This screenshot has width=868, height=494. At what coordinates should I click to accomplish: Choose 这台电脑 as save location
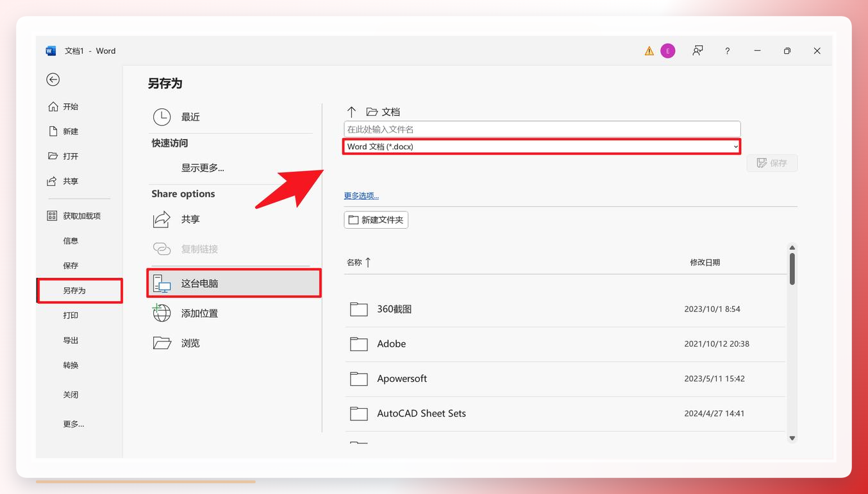(234, 283)
